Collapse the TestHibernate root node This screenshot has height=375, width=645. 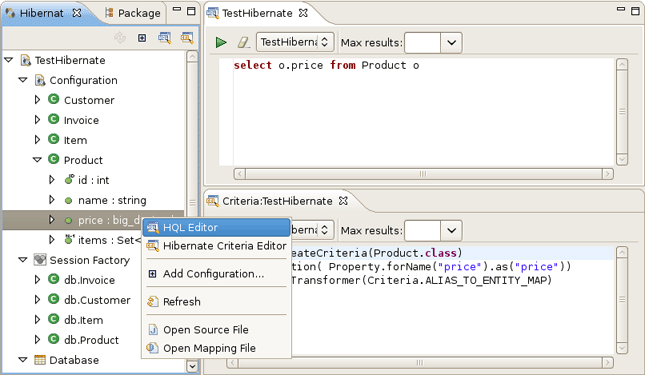point(9,60)
